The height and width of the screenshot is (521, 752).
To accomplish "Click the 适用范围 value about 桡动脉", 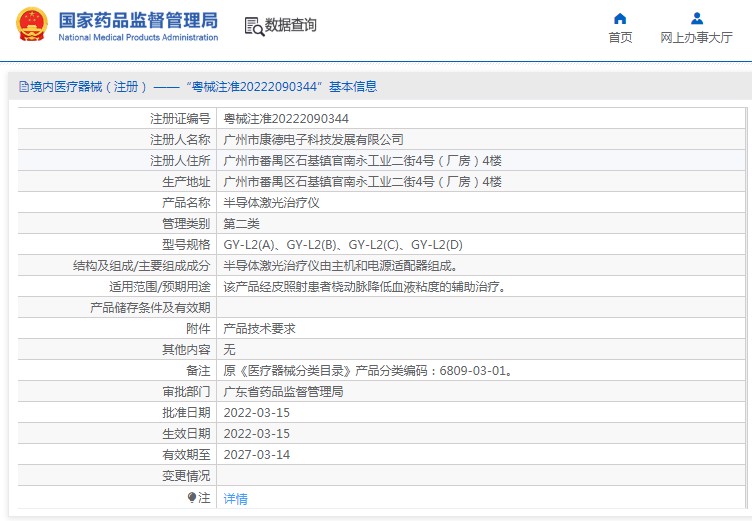I will click(364, 287).
